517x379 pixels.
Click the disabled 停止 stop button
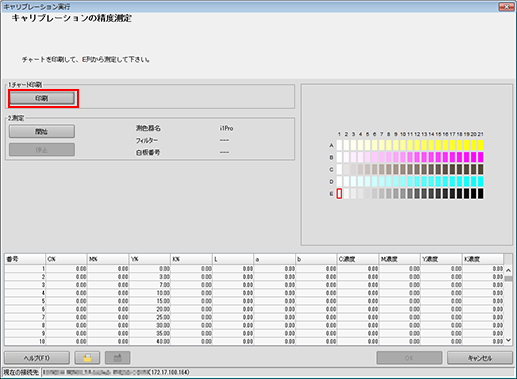[42, 150]
